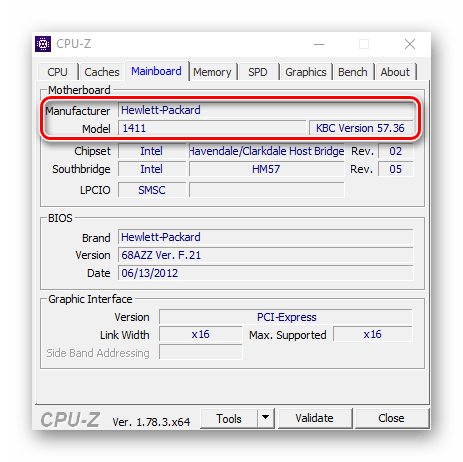Click the Model value 1411
The width and height of the screenshot is (463, 462).
pyautogui.click(x=212, y=128)
